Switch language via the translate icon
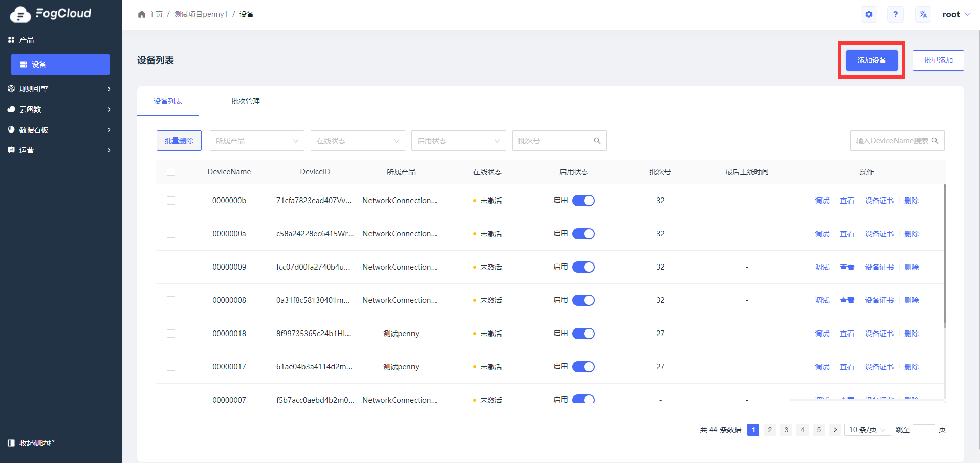The image size is (980, 463). pos(923,14)
